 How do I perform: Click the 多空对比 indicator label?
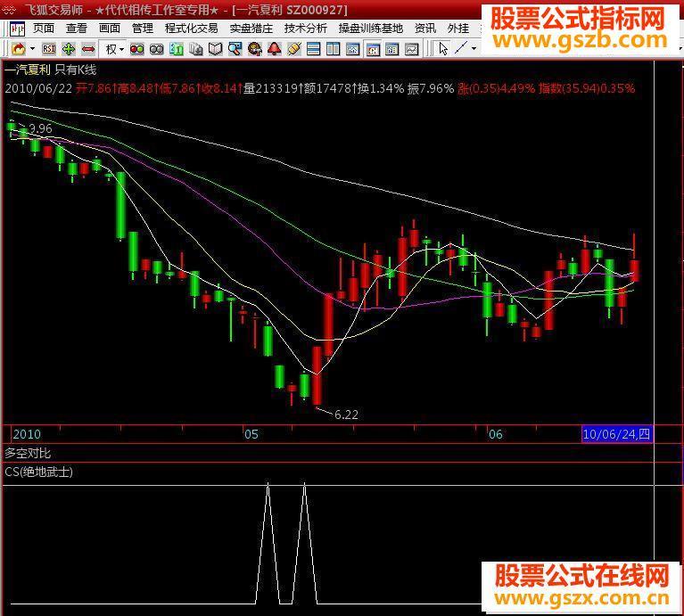click(28, 454)
